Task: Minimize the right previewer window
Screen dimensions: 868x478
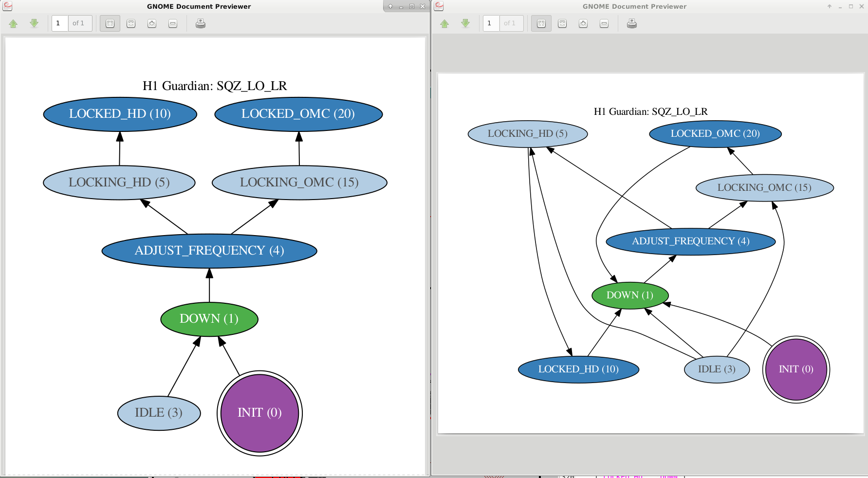Action: pos(840,6)
